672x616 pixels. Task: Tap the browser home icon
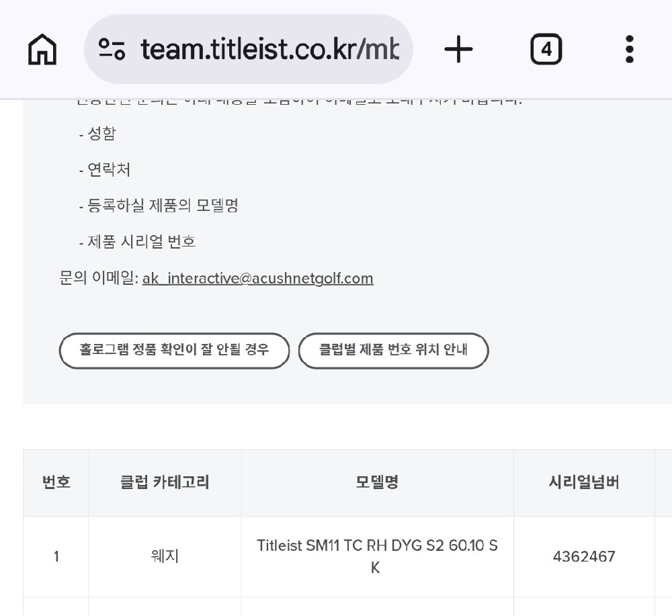pos(42,49)
